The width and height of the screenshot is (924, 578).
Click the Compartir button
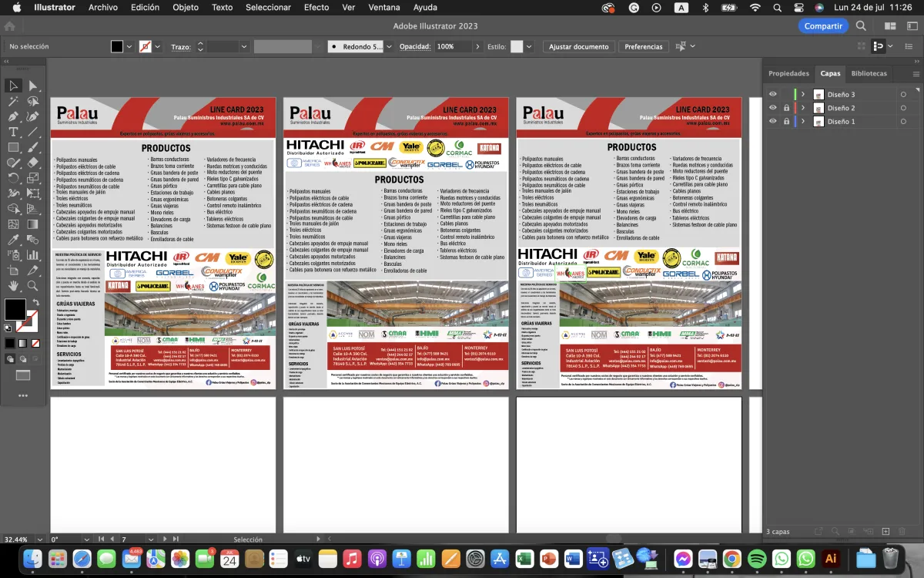pos(823,25)
